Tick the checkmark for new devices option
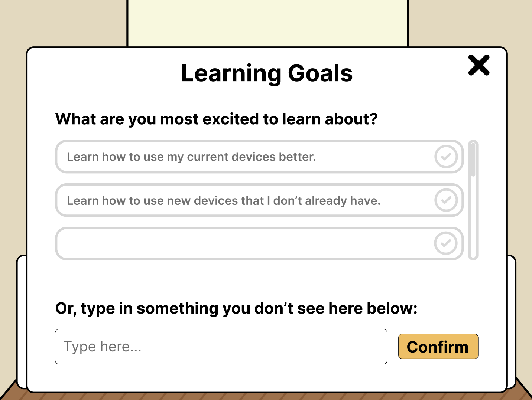Image resolution: width=532 pixels, height=400 pixels. pyautogui.click(x=446, y=200)
